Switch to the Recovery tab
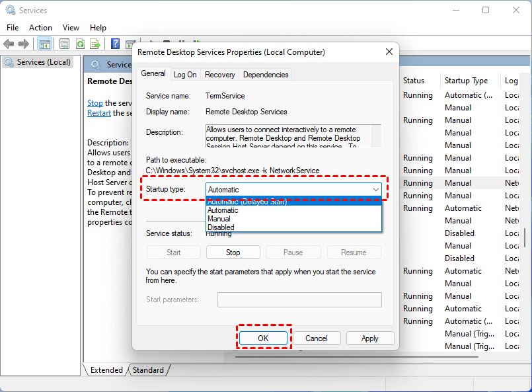The image size is (532, 392). (219, 75)
